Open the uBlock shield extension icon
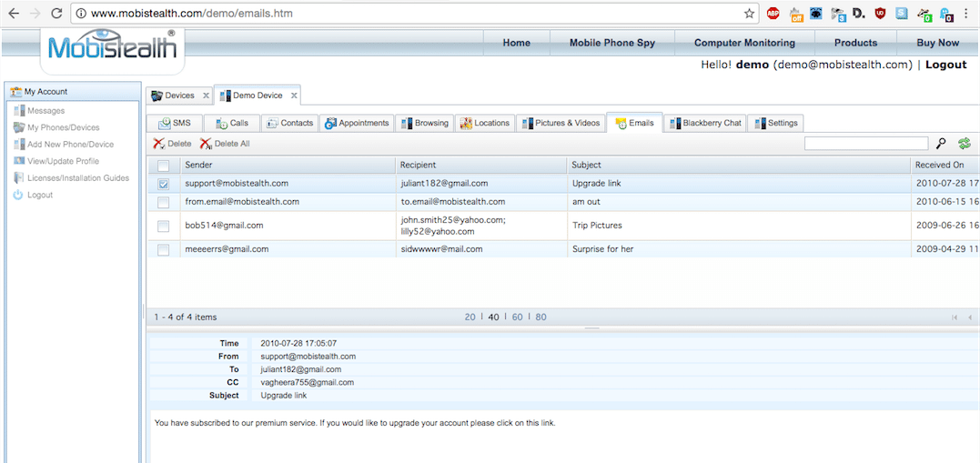Screen dimensions: 980x463 [879, 13]
